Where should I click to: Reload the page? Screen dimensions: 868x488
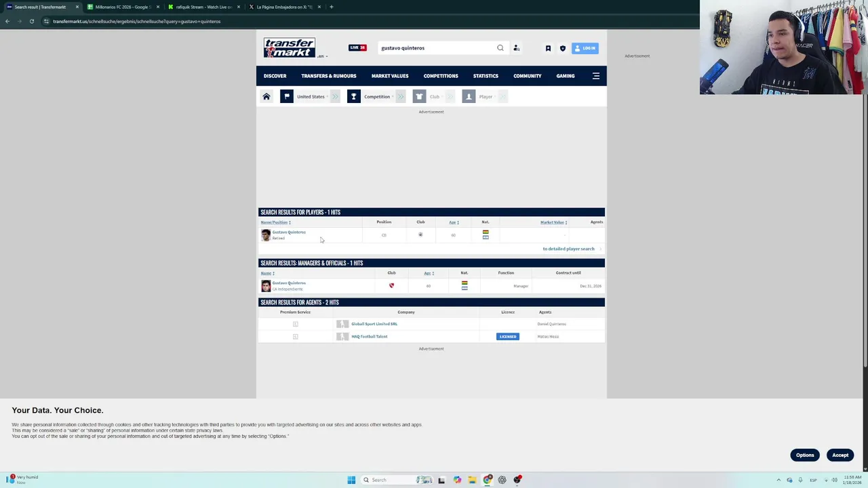(x=31, y=21)
